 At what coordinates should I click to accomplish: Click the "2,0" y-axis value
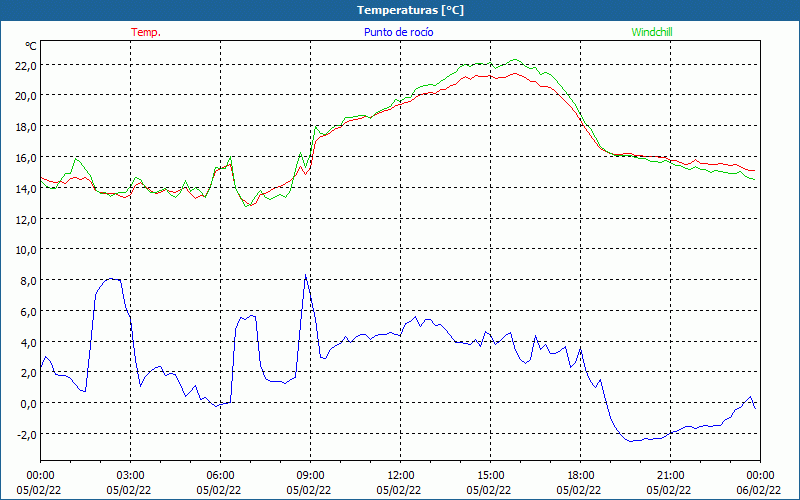coord(28,373)
